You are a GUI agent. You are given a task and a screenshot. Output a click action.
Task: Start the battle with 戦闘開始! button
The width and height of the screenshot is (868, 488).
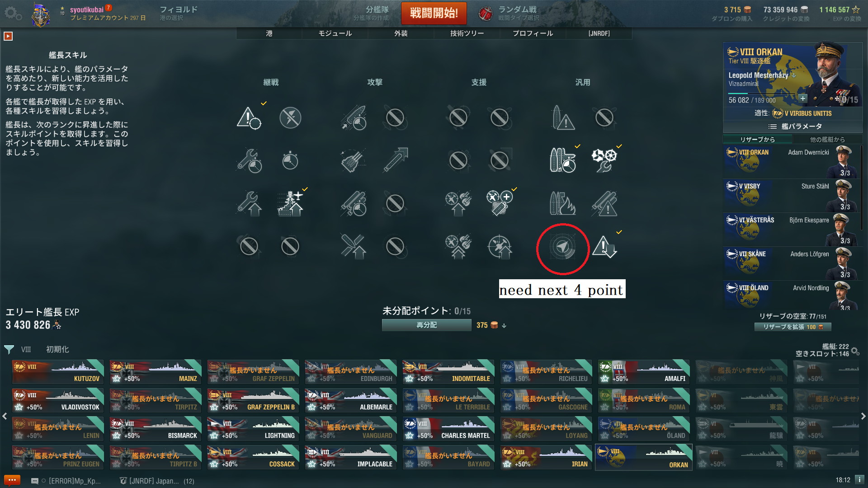(x=434, y=13)
